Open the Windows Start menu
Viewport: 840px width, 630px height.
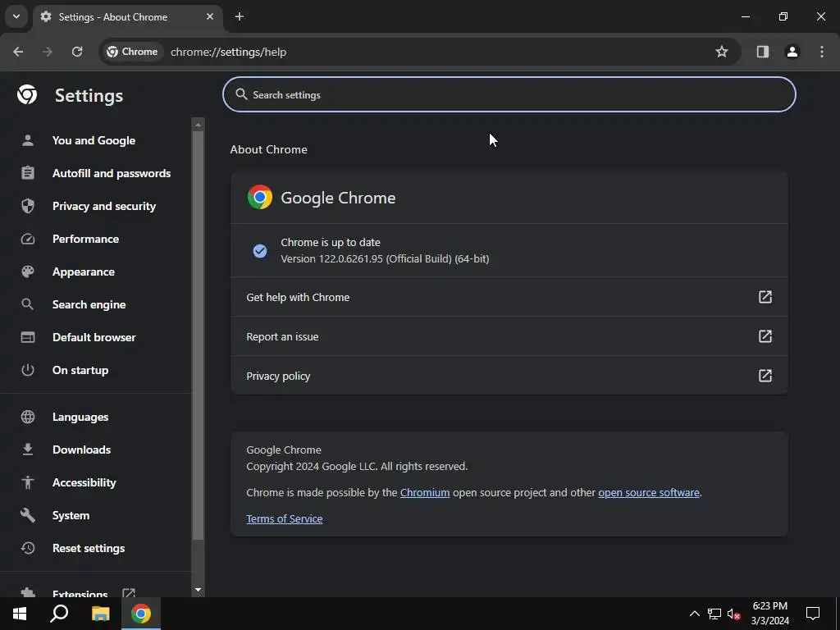tap(20, 614)
